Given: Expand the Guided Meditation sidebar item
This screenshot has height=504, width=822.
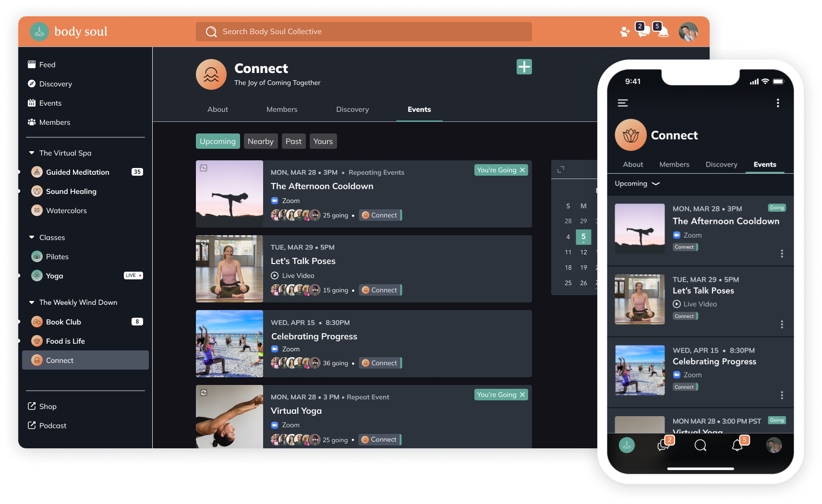Looking at the screenshot, I should coord(19,172).
